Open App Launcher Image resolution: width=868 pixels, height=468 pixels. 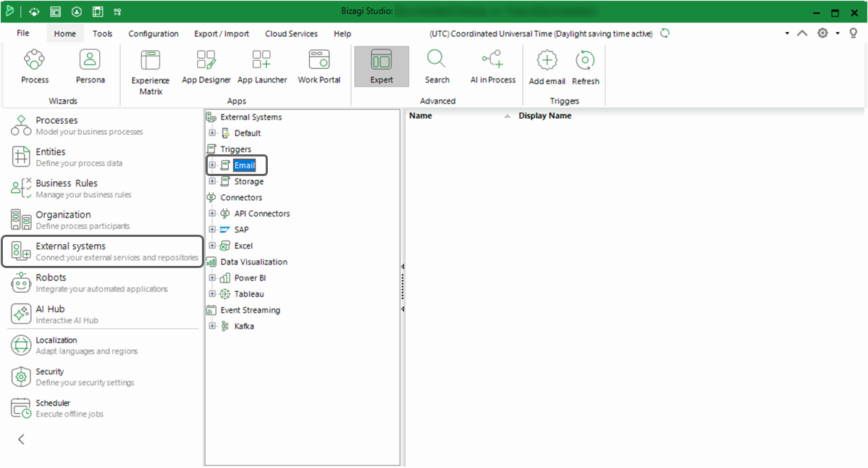(x=262, y=67)
